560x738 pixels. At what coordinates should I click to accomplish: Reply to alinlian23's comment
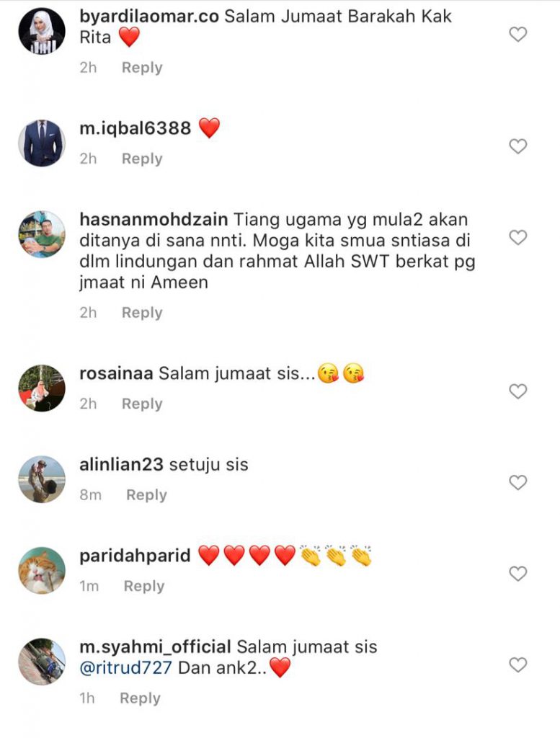pos(147,495)
